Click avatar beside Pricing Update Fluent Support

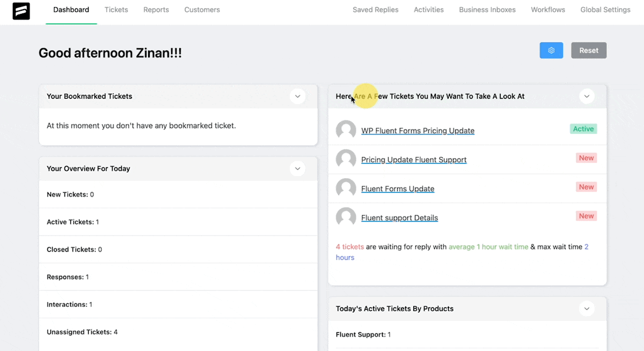coord(346,159)
